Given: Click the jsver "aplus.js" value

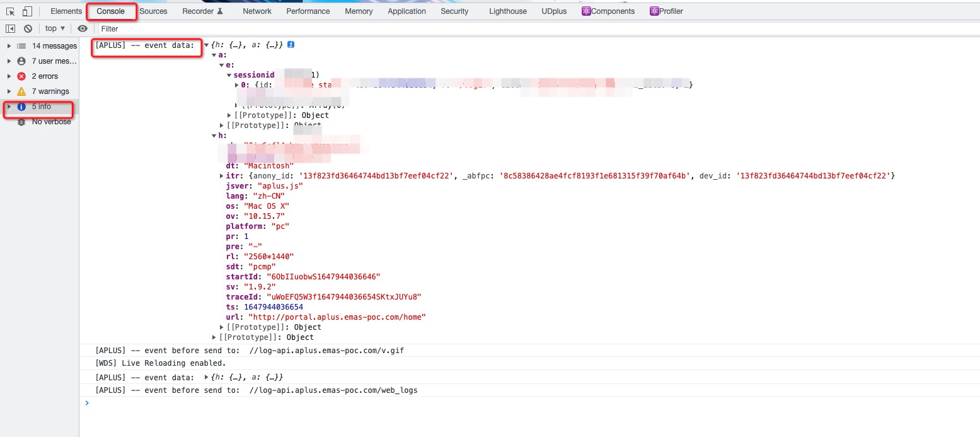Looking at the screenshot, I should pos(280,186).
